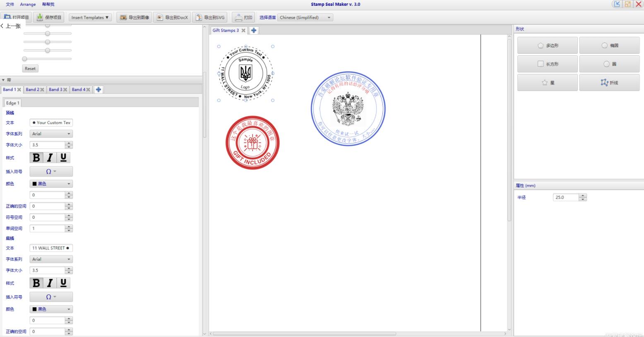Viewport: 644px width, 337px height.
Task: Select the black Your Custom Text stamp
Action: click(246, 73)
